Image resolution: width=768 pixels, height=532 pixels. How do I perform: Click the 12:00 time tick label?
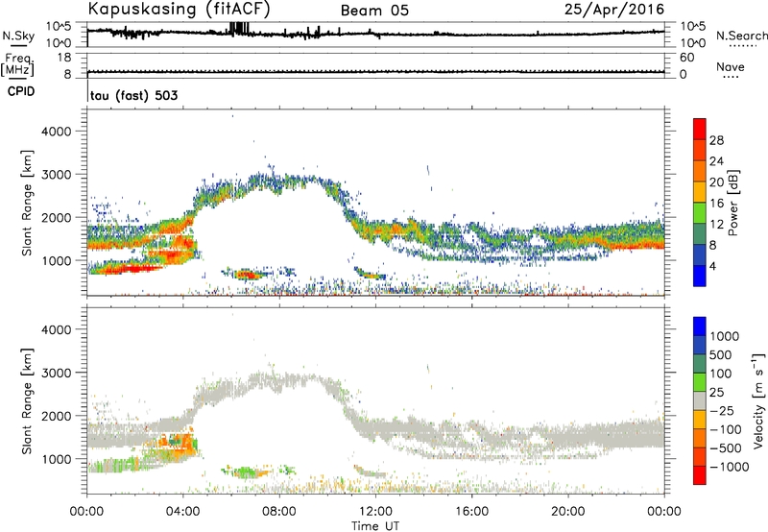375,512
